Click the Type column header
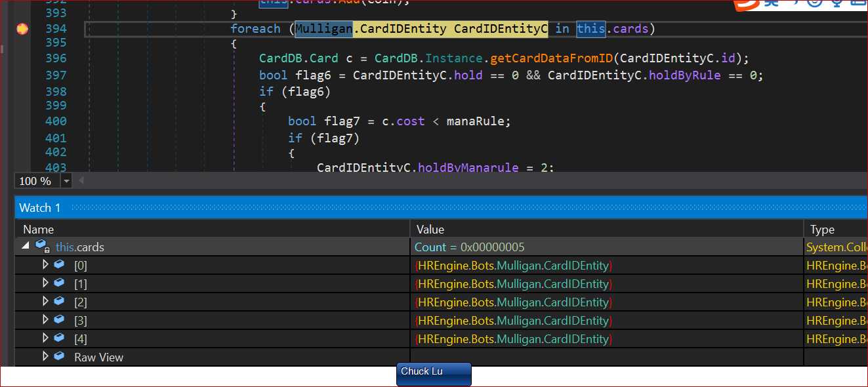 836,229
